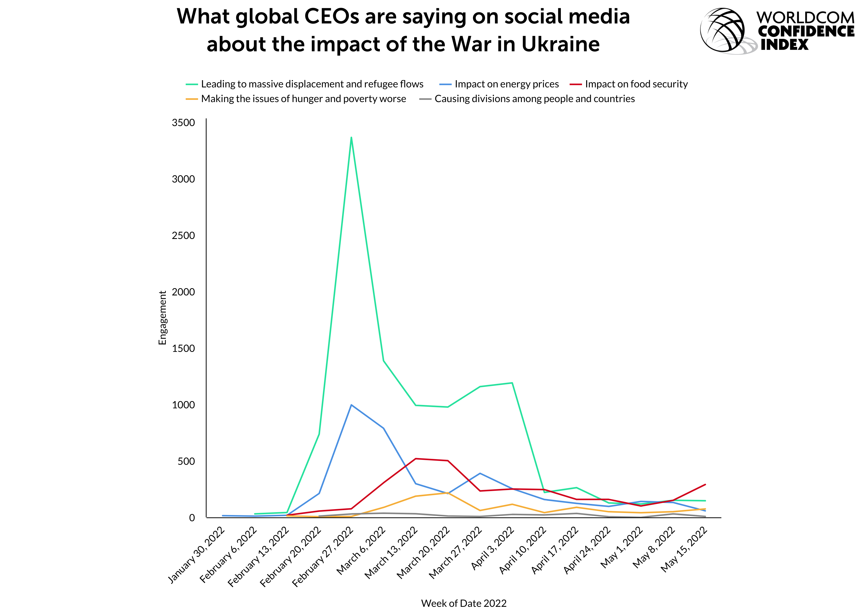
Task: Select 'Impact on food security' legend label
Action: click(x=636, y=84)
